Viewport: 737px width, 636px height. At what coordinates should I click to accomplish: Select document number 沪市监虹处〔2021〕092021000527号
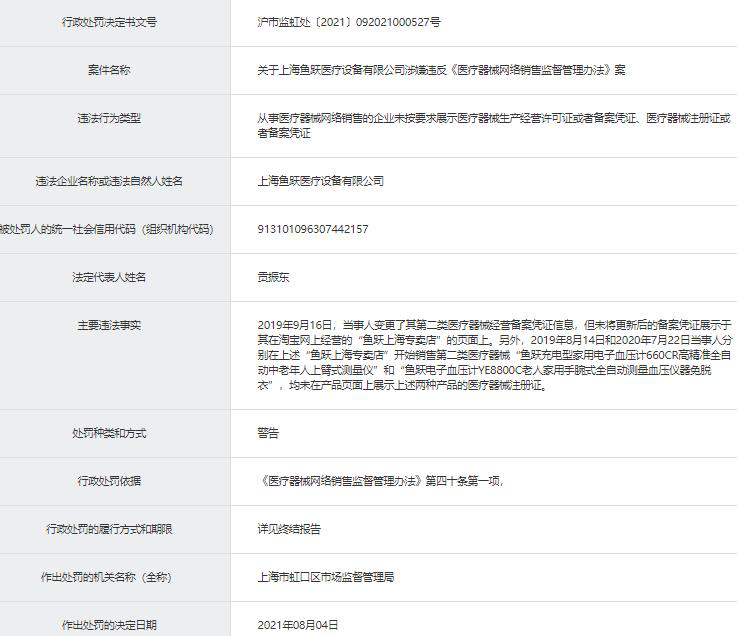tap(349, 22)
